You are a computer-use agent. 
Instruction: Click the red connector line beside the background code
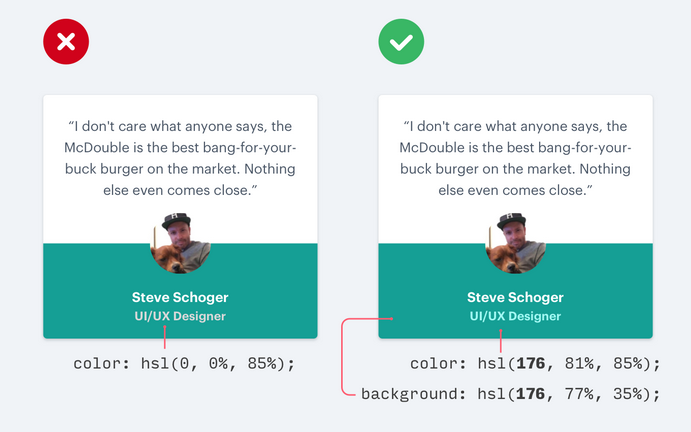click(343, 360)
